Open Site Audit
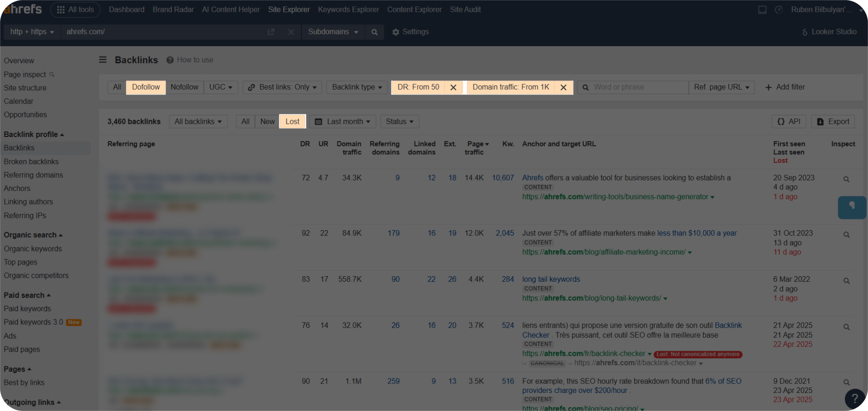Viewport: 868px width, 411px height. pyautogui.click(x=465, y=9)
